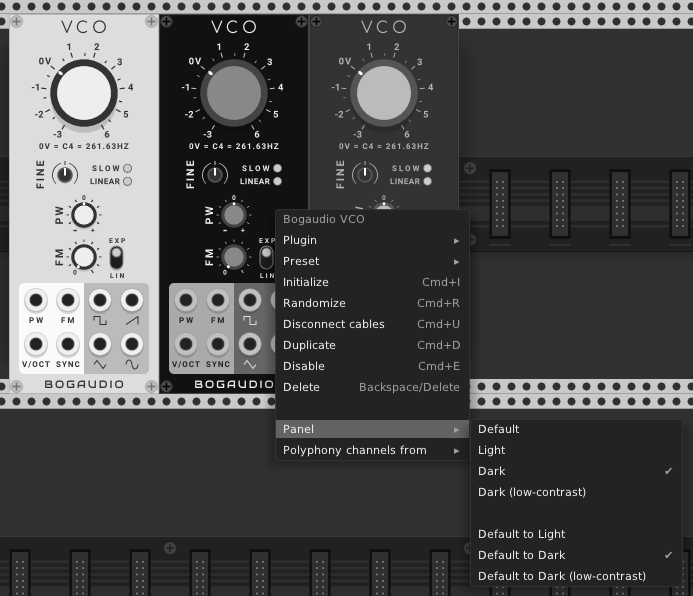Click the dark VCO FINE tuning knob
The width and height of the screenshot is (693, 596).
pyautogui.click(x=215, y=174)
